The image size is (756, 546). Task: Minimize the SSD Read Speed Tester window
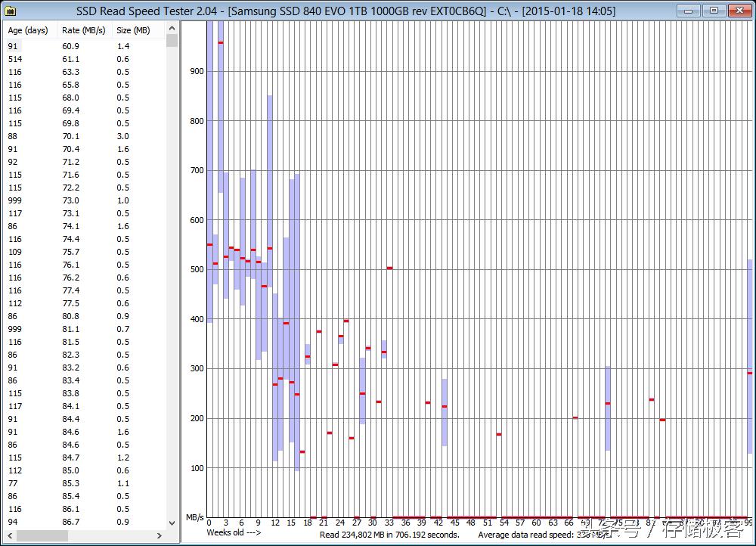tap(689, 10)
